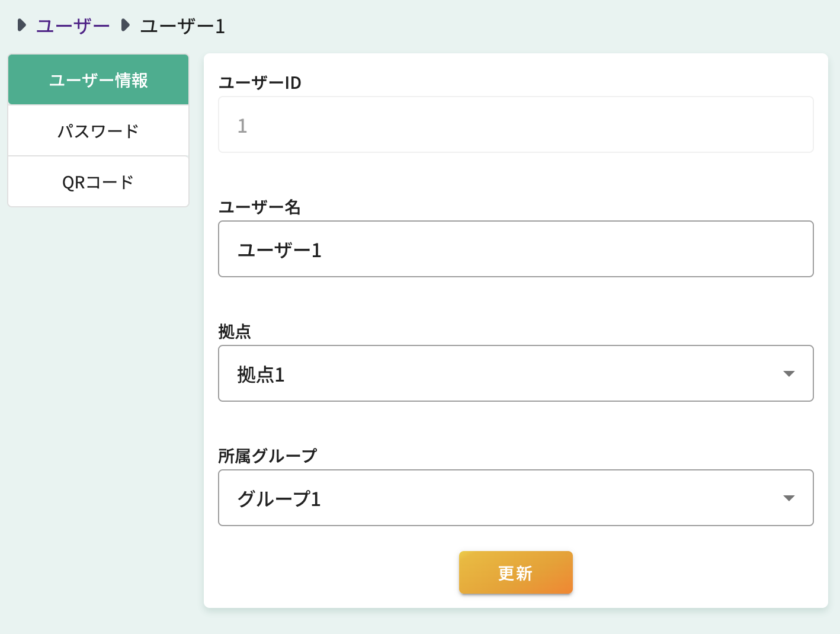Click the ユーザー名 label above the text box
840x634 pixels.
260,207
